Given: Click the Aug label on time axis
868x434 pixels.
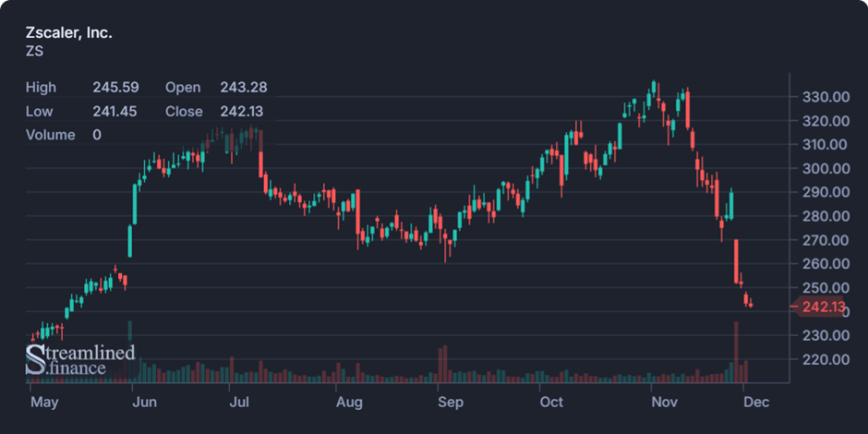Looking at the screenshot, I should tap(350, 403).
